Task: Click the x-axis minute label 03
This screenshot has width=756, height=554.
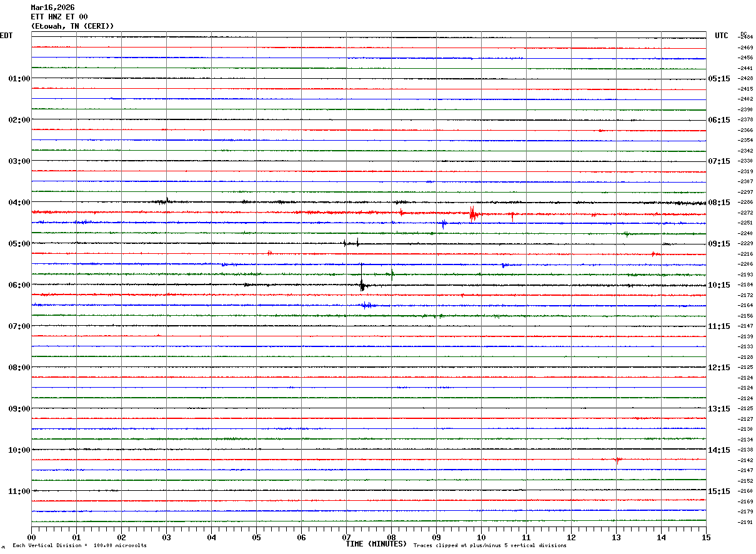Action: [x=166, y=537]
